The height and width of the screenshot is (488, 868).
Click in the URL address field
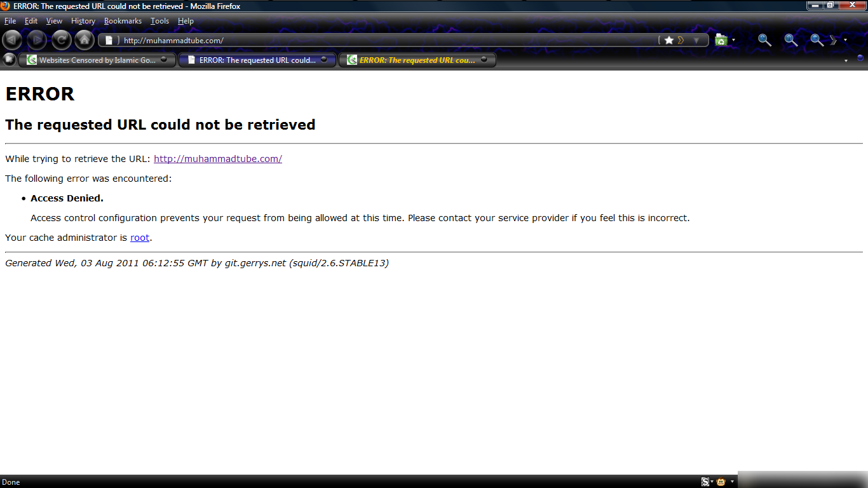click(381, 40)
